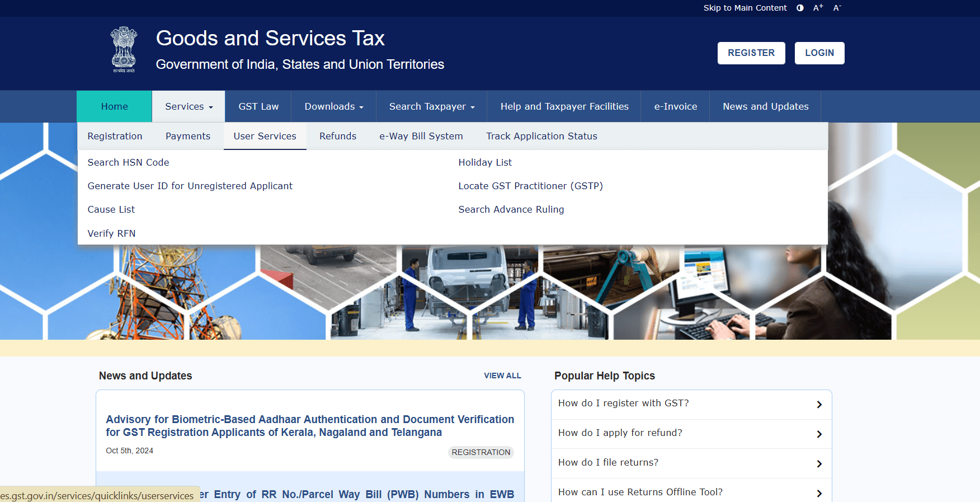
Task: Select Track Application Status tab
Action: 541,136
